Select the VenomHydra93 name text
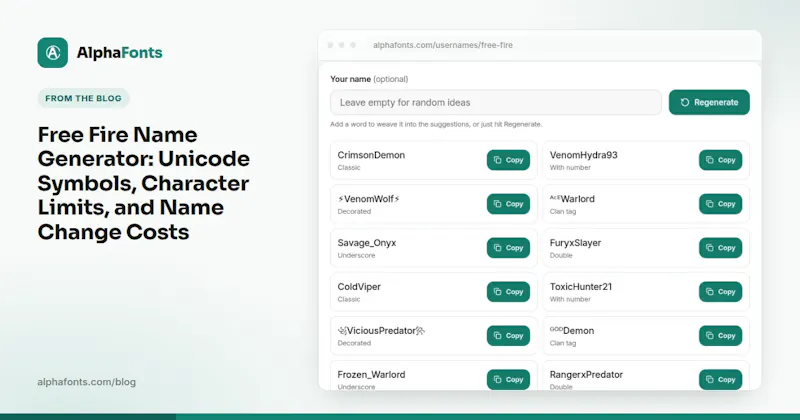The image size is (800, 420). point(583,155)
